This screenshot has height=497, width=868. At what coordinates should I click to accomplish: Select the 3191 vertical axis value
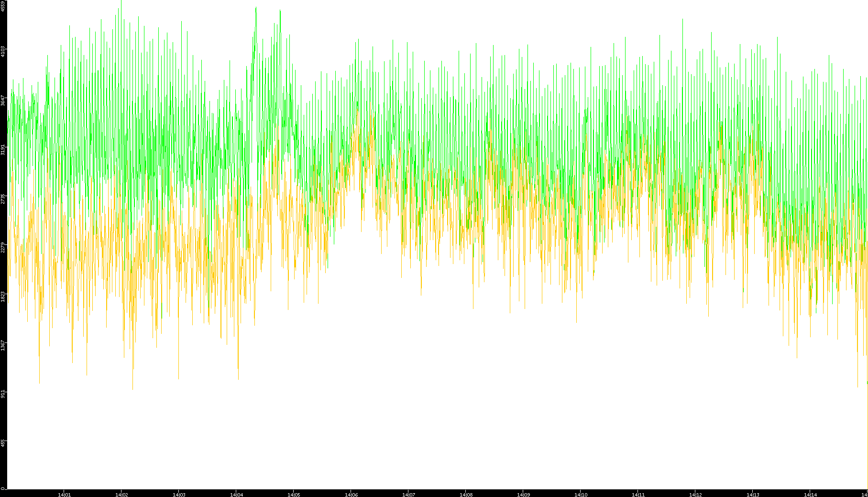pos(3,149)
